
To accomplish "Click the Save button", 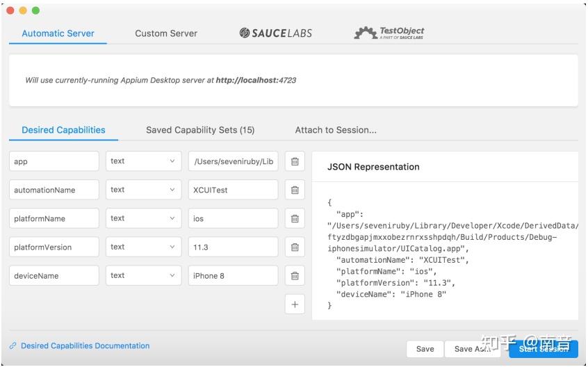I will click(x=425, y=349).
